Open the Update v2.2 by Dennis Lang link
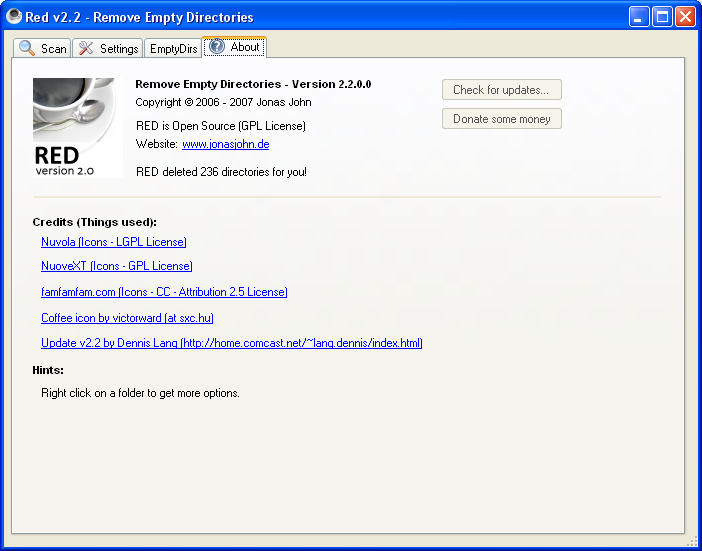Screen dimensions: 702x551 (232, 343)
